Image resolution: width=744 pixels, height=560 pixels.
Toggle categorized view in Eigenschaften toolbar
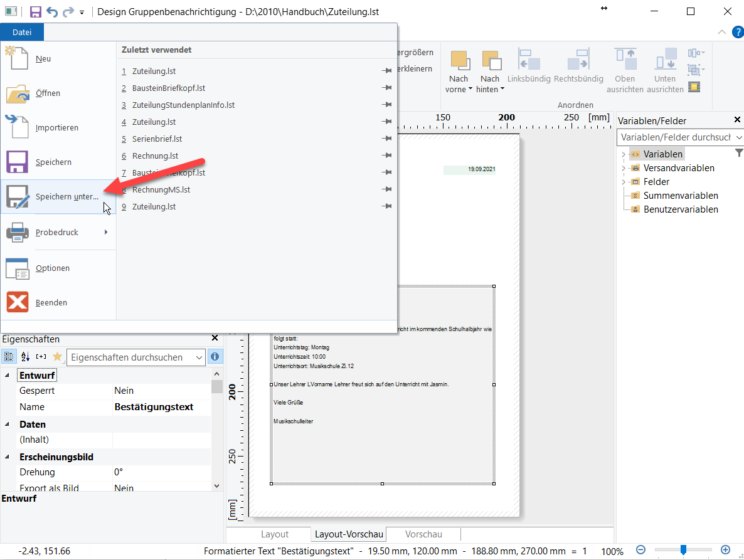tap(9, 357)
